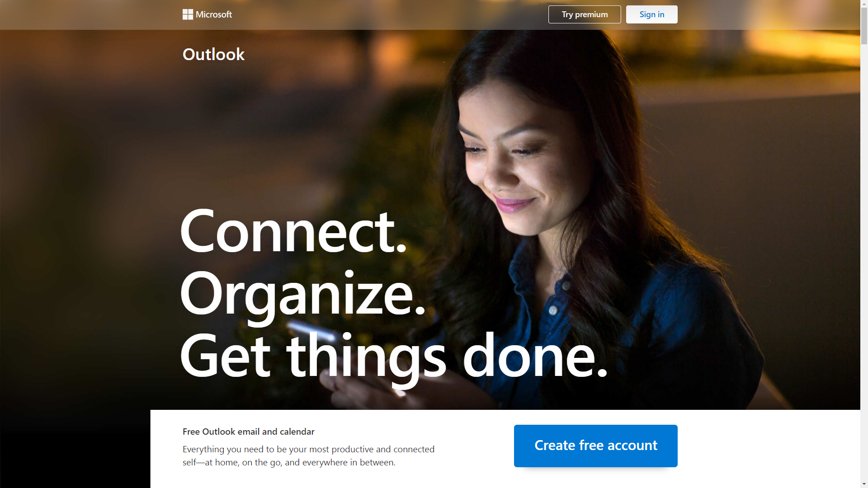The height and width of the screenshot is (488, 868).
Task: Click the Microsoft wordmark text in header
Action: click(214, 14)
